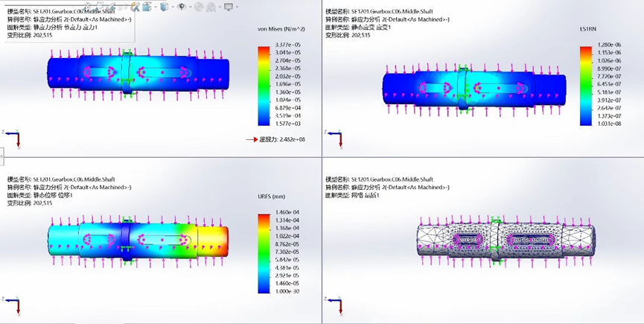Click the ESTRN strain color legend bar
The width and height of the screenshot is (644, 324).
click(586, 86)
